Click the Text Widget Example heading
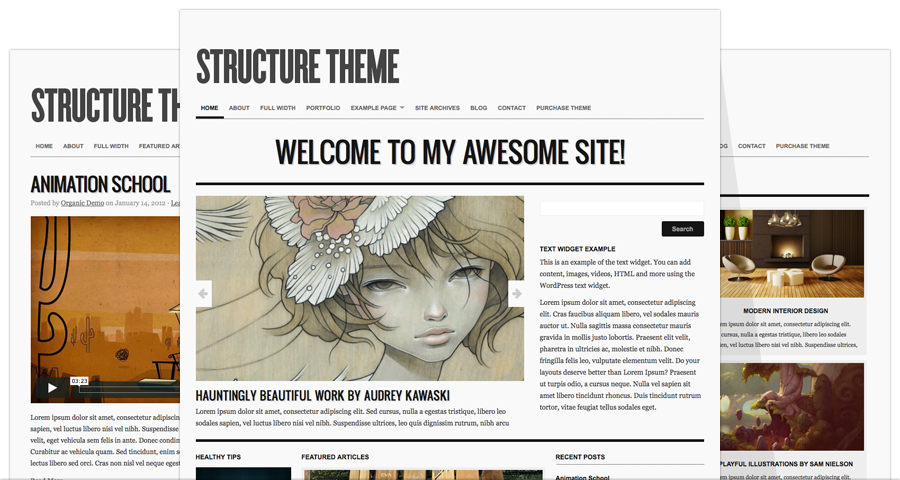The image size is (900, 480). pos(577,249)
